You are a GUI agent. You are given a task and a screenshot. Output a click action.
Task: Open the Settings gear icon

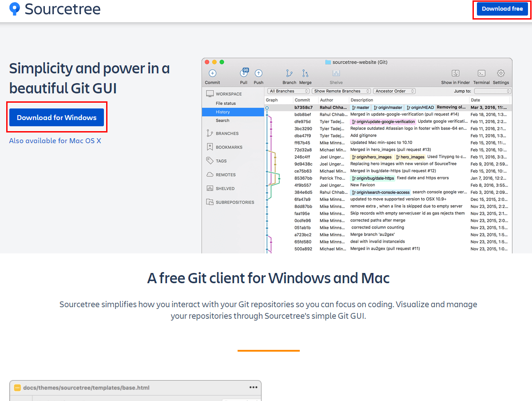pos(501,73)
